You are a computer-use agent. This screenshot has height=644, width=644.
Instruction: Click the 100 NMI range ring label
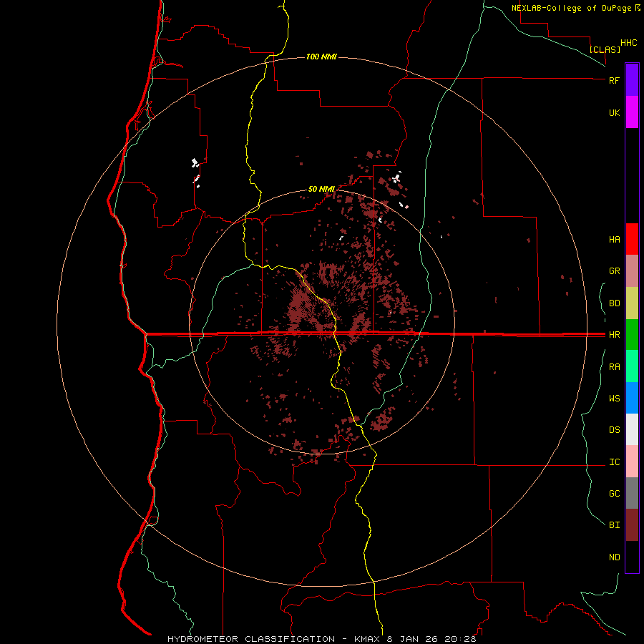coord(321,57)
